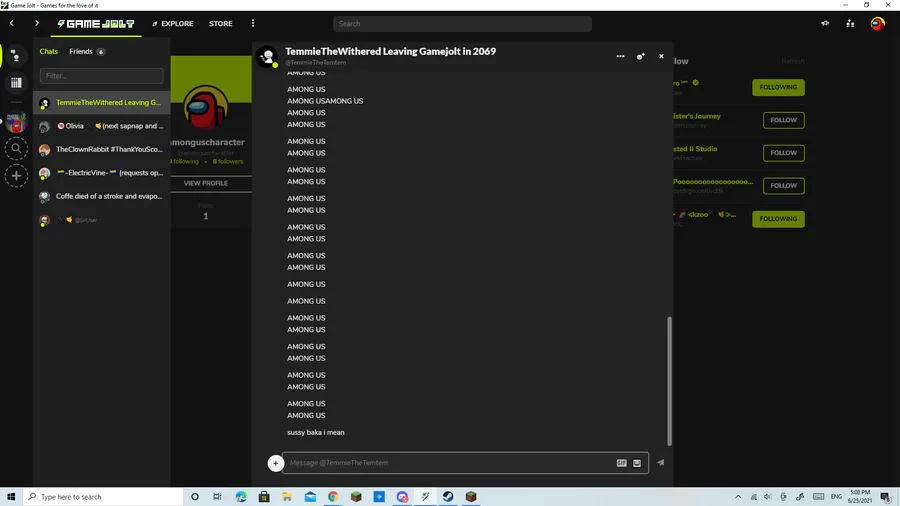Open the friend requests icon

pos(850,24)
